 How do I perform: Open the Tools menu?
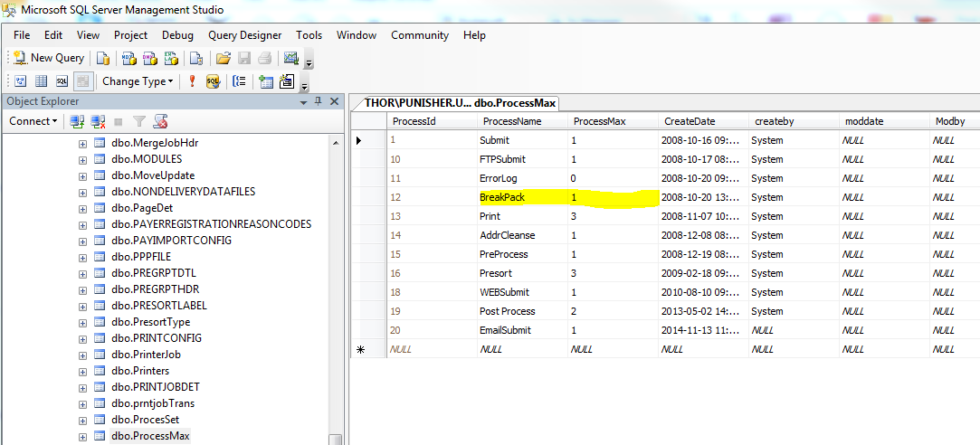[x=309, y=35]
